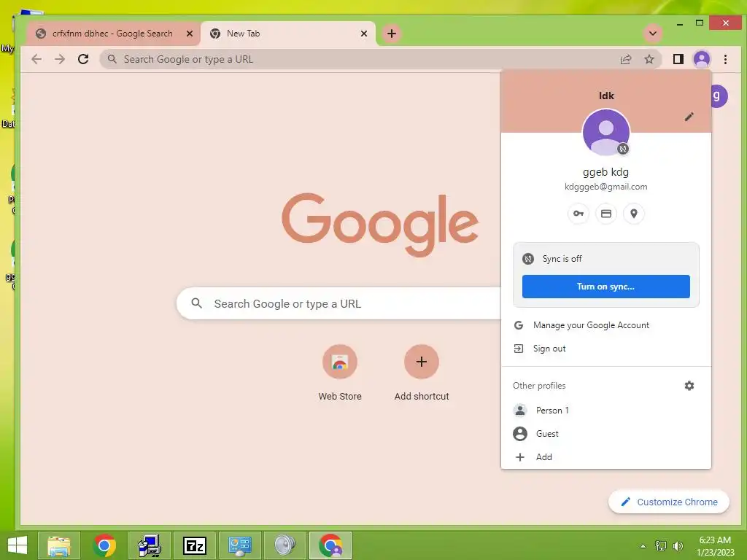This screenshot has width=747, height=560.
Task: Go forward using the forward arrow
Action: point(60,59)
